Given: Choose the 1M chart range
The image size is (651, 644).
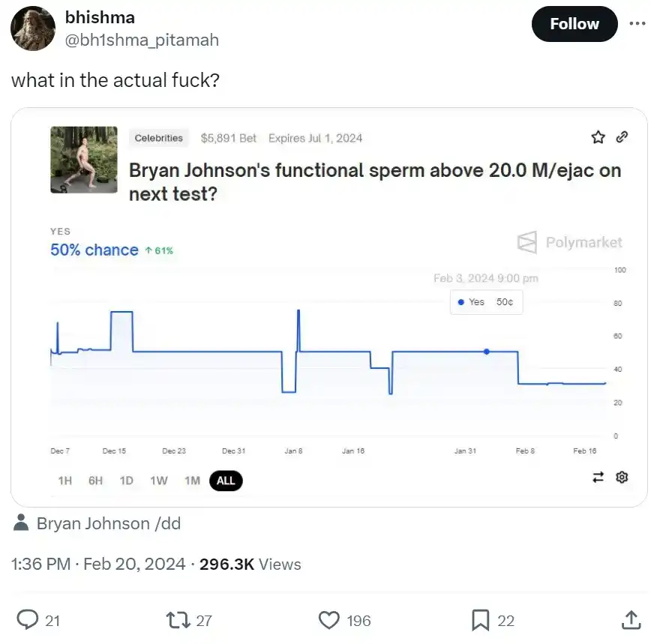Looking at the screenshot, I should click(x=192, y=481).
